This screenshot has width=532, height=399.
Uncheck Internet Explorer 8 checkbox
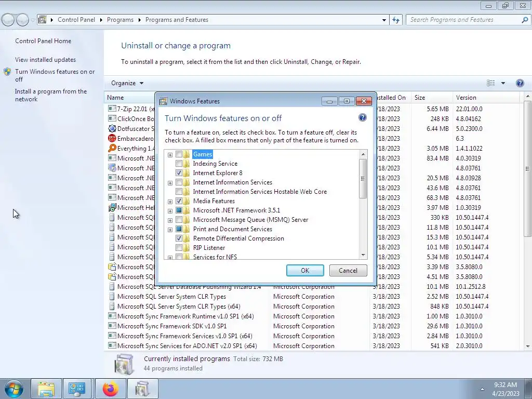coord(179,173)
